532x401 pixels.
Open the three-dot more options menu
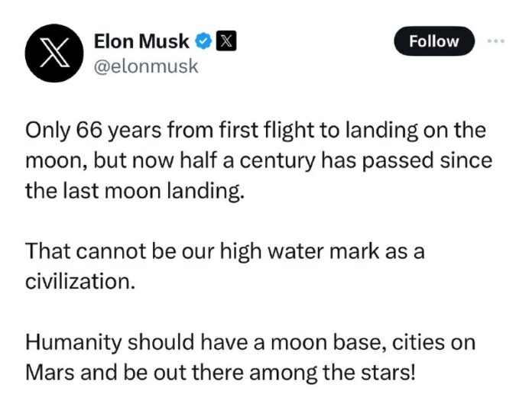point(497,41)
